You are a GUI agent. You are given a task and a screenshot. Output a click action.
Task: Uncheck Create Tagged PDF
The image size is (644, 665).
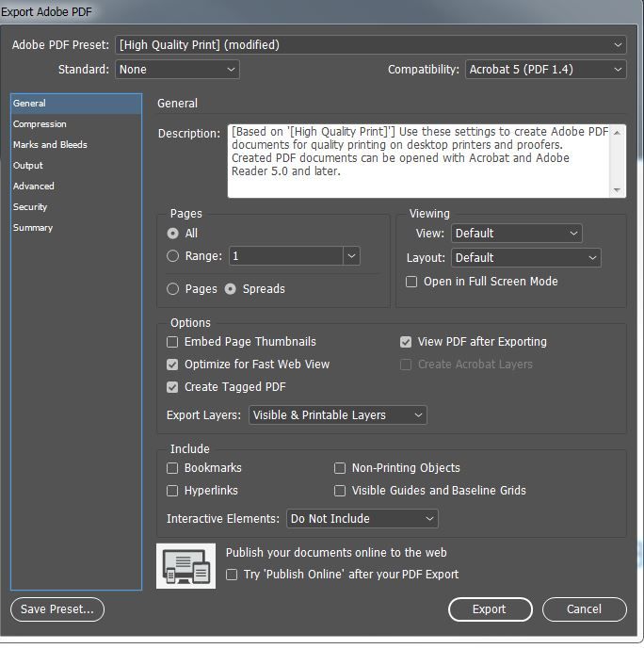tap(172, 387)
